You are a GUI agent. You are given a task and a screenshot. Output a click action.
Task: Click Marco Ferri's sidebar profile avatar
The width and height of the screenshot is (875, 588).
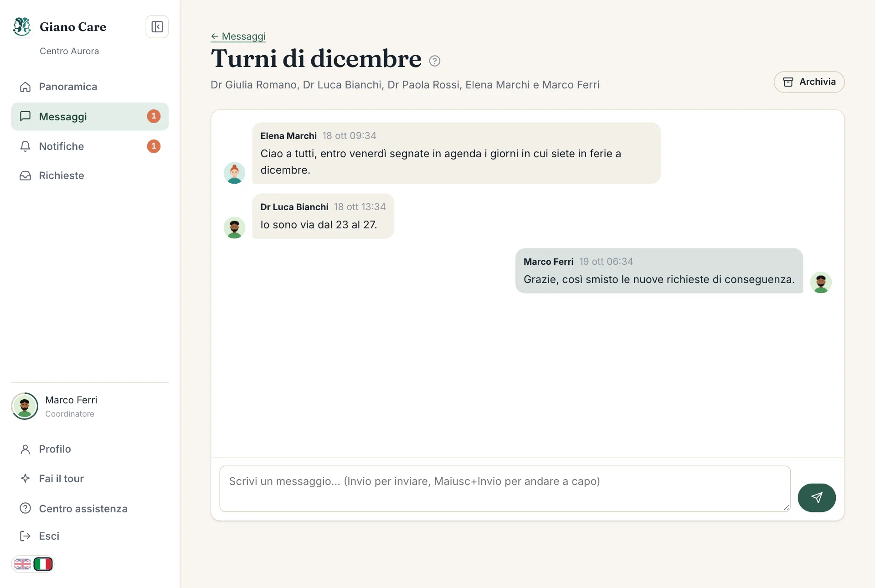click(25, 406)
